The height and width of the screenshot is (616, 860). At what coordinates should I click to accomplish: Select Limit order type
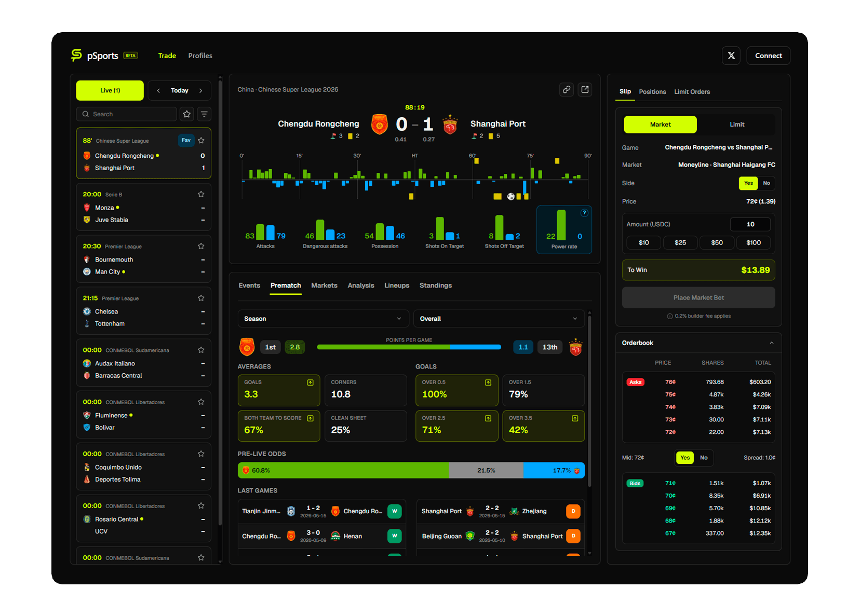pos(737,125)
